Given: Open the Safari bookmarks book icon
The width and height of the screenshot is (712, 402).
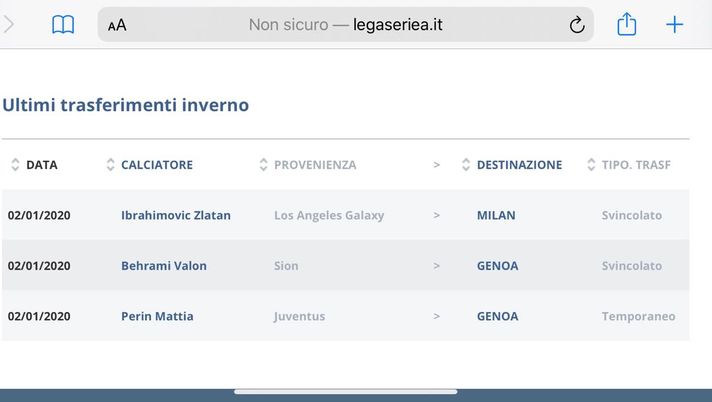Looking at the screenshot, I should (63, 26).
